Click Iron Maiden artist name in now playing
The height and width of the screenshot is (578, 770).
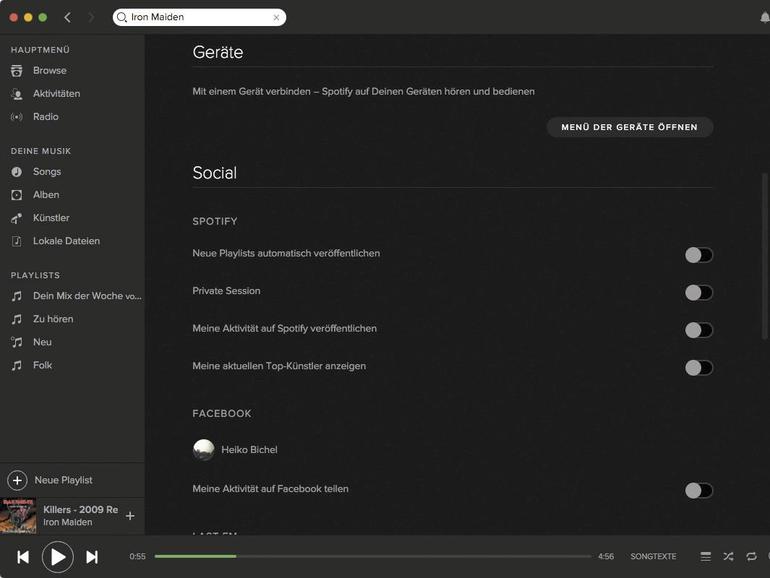[x=67, y=523]
